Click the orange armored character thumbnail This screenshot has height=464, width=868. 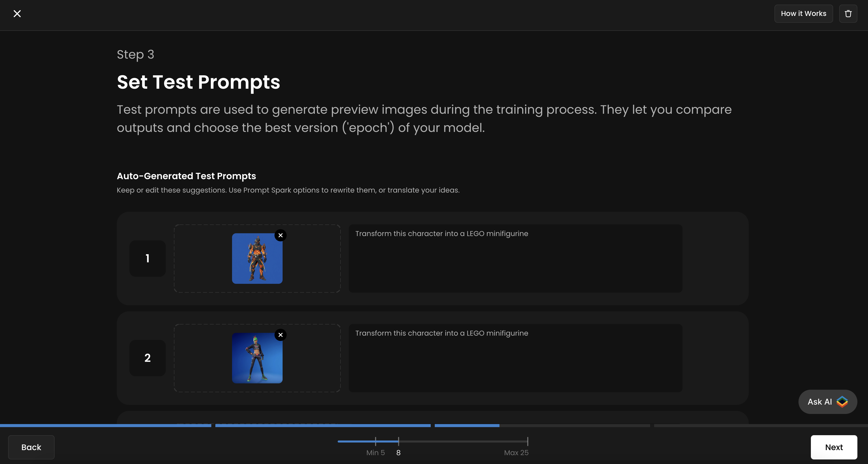tap(257, 259)
